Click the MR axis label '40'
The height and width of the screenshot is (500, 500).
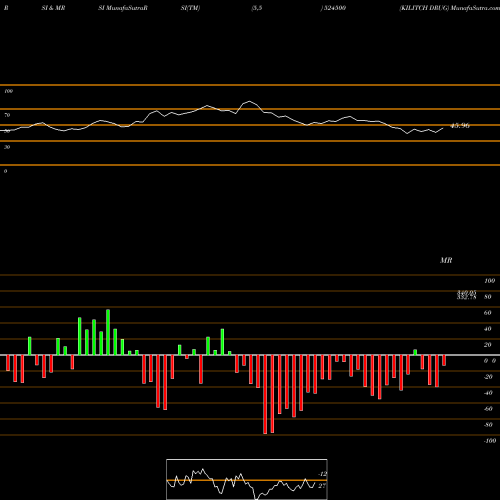coord(488,329)
